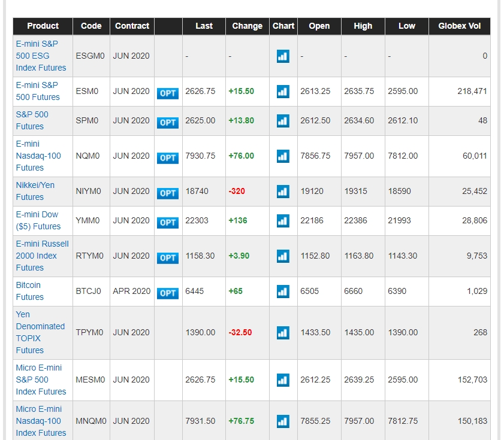This screenshot has height=440, width=504.
Task: Open Micro E-mini S&P 500 Index Futures link
Action: (41, 380)
